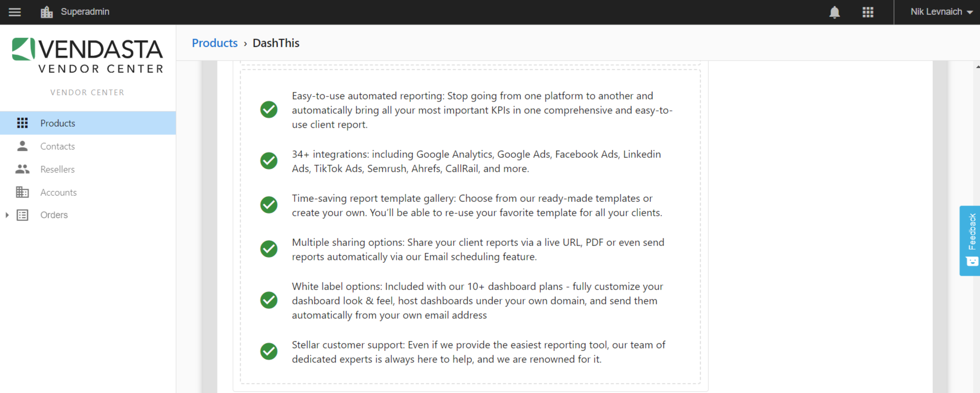Click the Vendasta Vendor Center logo

pyautogui.click(x=88, y=55)
